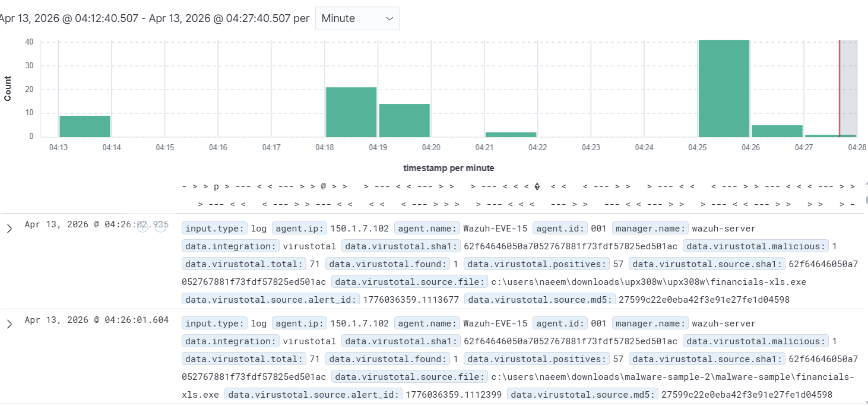The width and height of the screenshot is (868, 406).
Task: Select the 04:18 histogram bar
Action: pyautogui.click(x=351, y=112)
